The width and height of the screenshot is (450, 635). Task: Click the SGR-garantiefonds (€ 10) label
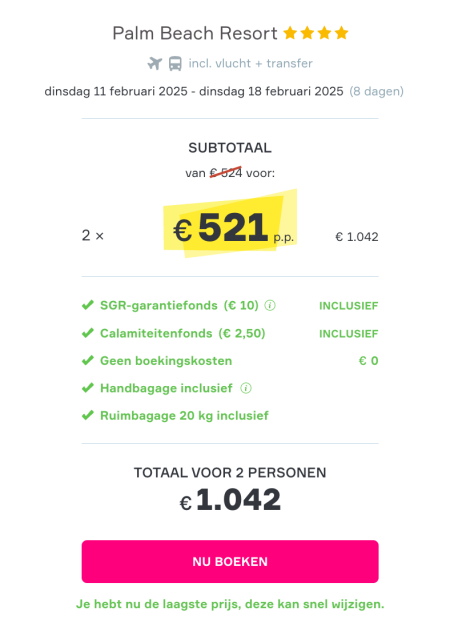pyautogui.click(x=179, y=305)
